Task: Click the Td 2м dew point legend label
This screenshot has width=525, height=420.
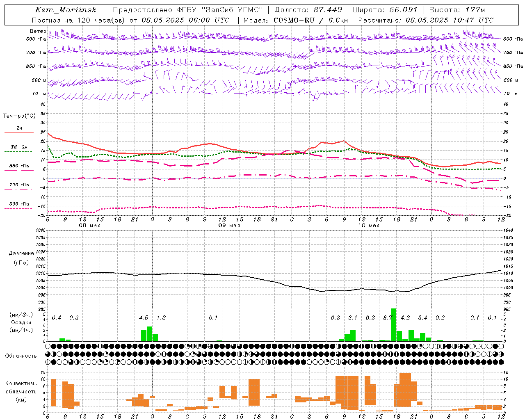Action: [x=19, y=147]
